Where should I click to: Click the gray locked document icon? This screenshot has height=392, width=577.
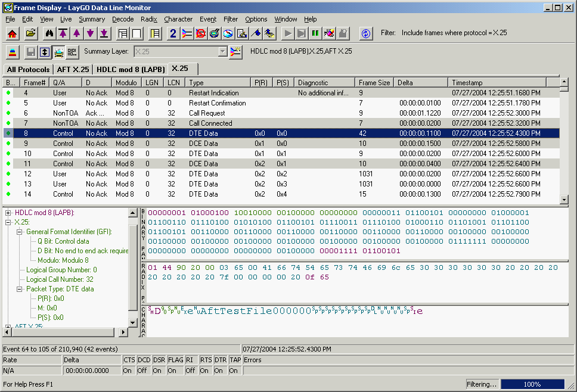pos(343,33)
